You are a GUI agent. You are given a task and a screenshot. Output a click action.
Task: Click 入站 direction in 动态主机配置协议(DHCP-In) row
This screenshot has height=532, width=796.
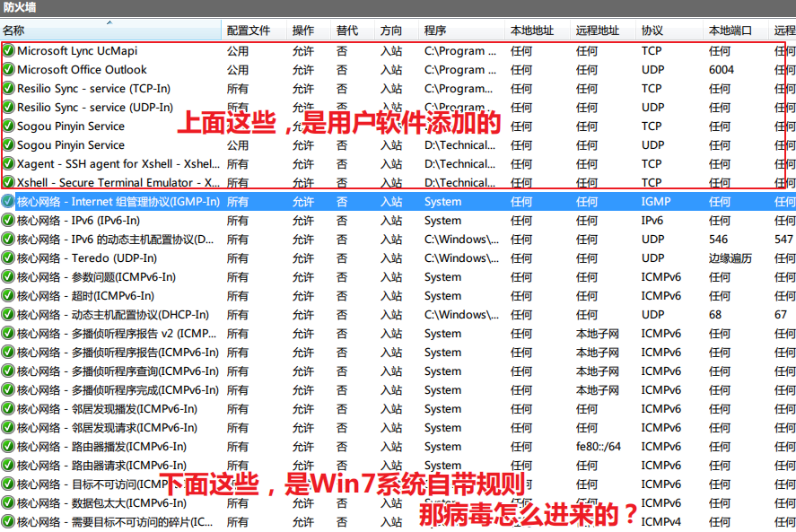tap(391, 315)
